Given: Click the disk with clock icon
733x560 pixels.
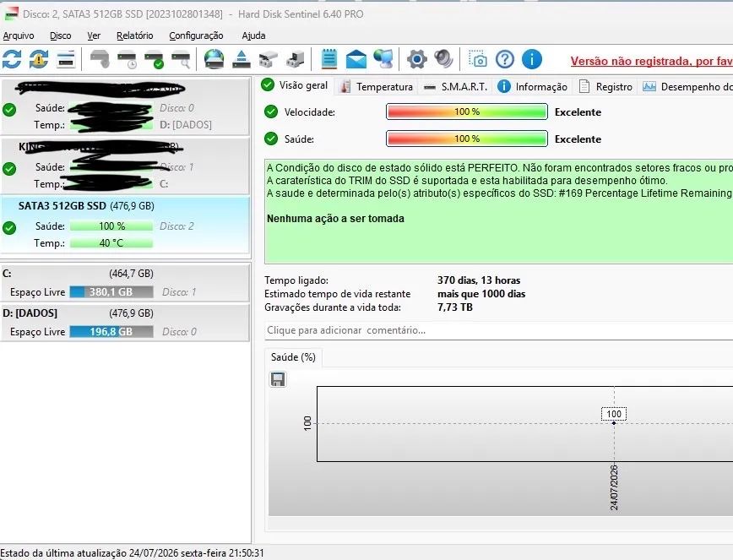Looking at the screenshot, I should 127,59.
